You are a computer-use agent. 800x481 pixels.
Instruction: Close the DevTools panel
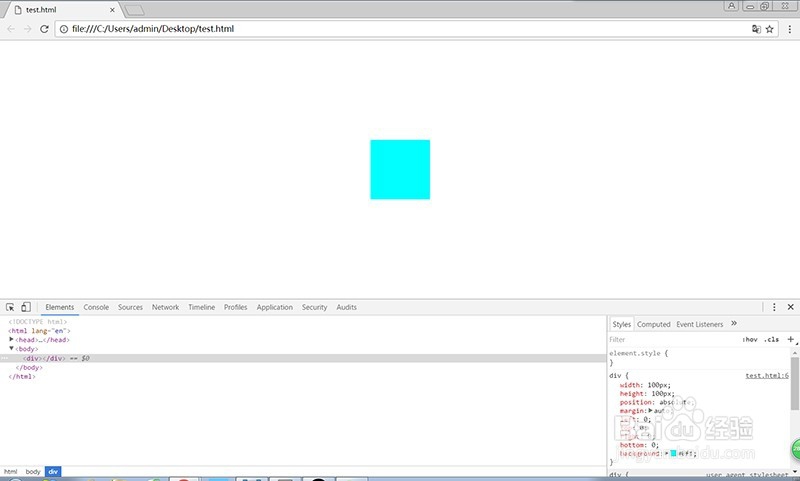tap(790, 307)
